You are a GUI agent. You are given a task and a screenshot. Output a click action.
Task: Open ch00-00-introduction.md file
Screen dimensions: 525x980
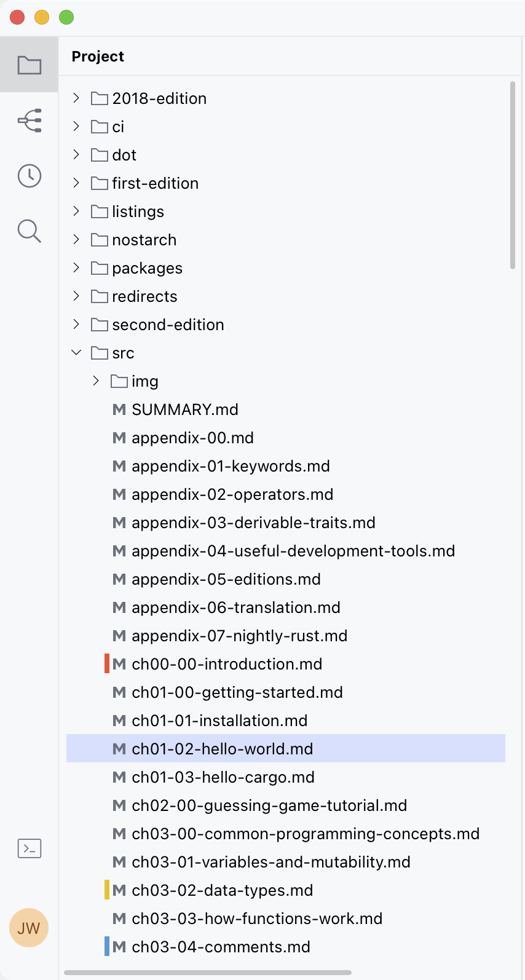(x=227, y=664)
